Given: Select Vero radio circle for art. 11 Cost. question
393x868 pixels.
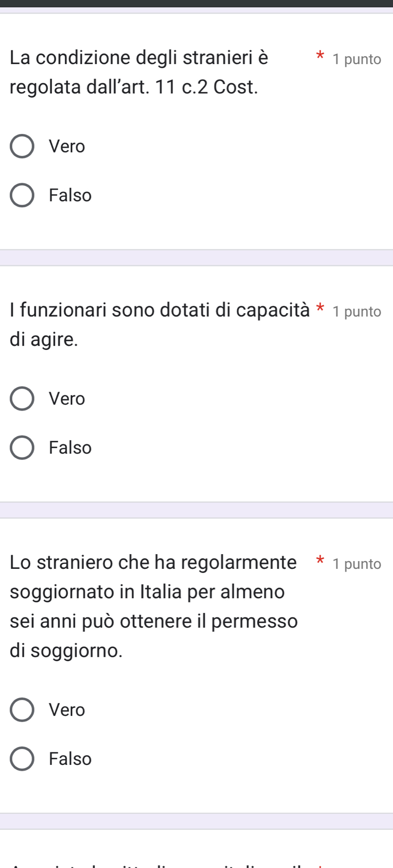Looking at the screenshot, I should [x=22, y=147].
